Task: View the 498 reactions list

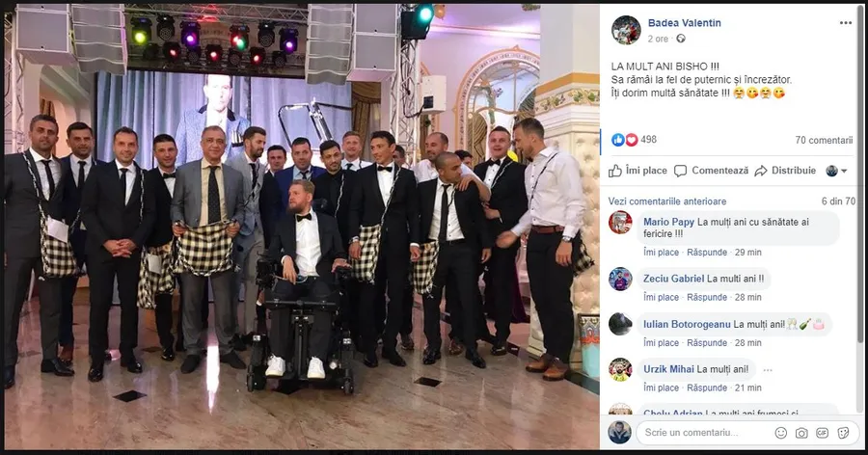Action: click(x=635, y=140)
